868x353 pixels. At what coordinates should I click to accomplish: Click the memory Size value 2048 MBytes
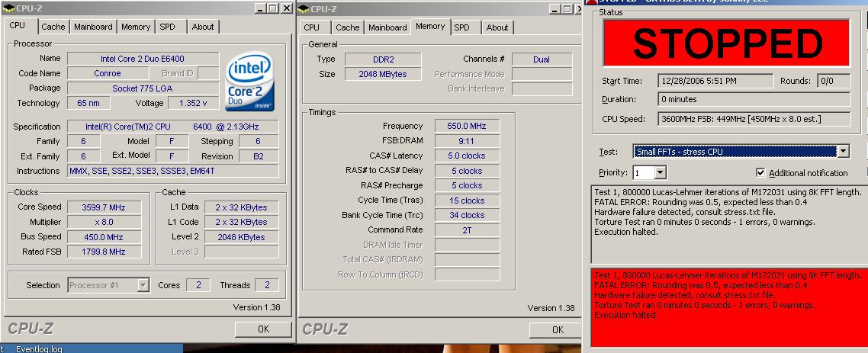(383, 74)
